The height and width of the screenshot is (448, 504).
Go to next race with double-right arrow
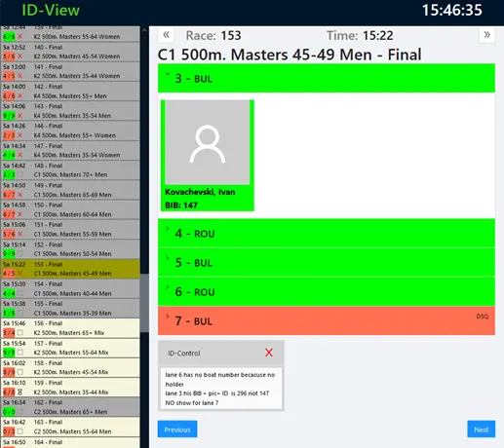(x=486, y=35)
